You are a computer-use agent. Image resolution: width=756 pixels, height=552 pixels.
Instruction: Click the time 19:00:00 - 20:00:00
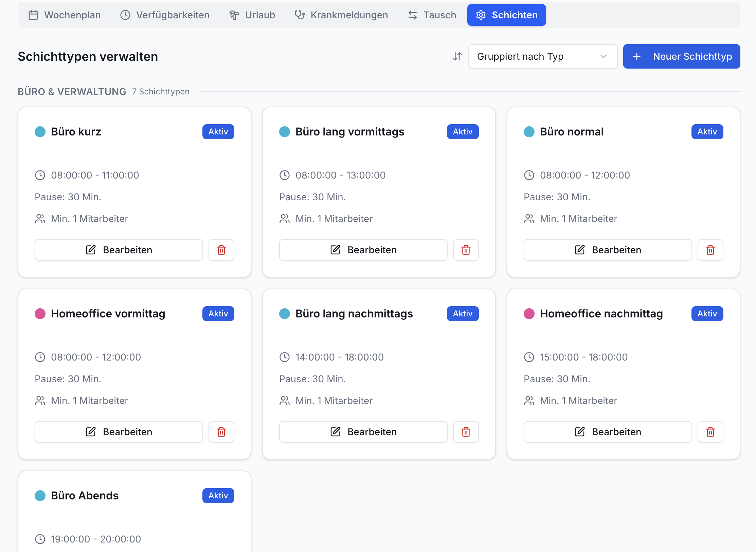(96, 539)
